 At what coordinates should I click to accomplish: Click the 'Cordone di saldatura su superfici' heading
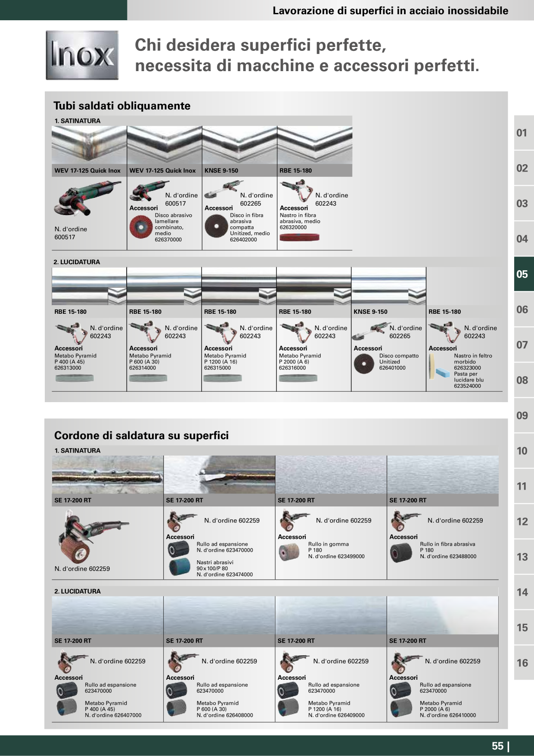(x=141, y=435)
